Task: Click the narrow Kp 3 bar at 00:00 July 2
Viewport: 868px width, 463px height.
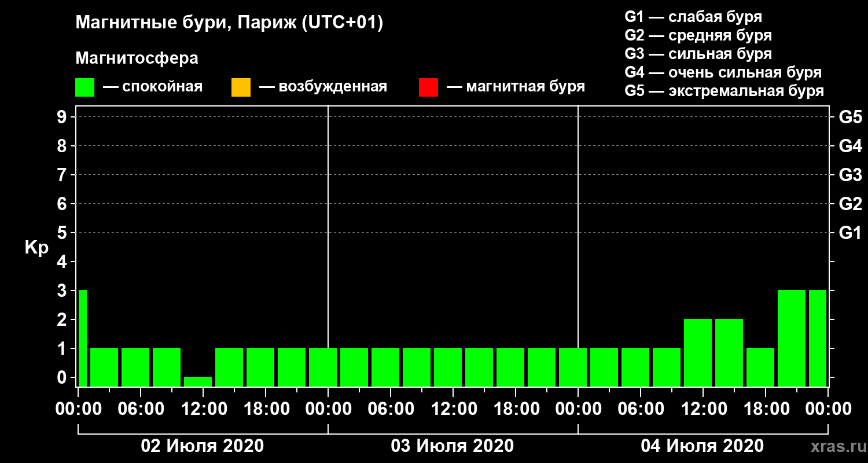Action: click(x=82, y=338)
